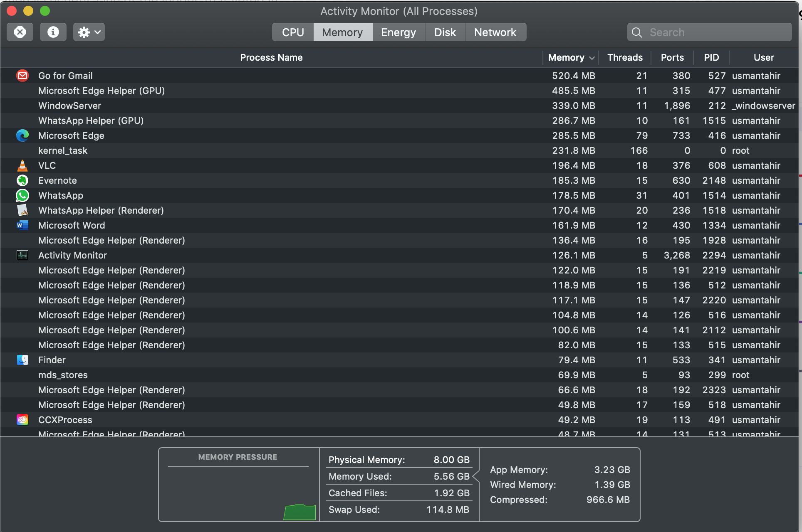Click the memory pressure green graph
Image resolution: width=802 pixels, height=532 pixels.
pos(300,512)
